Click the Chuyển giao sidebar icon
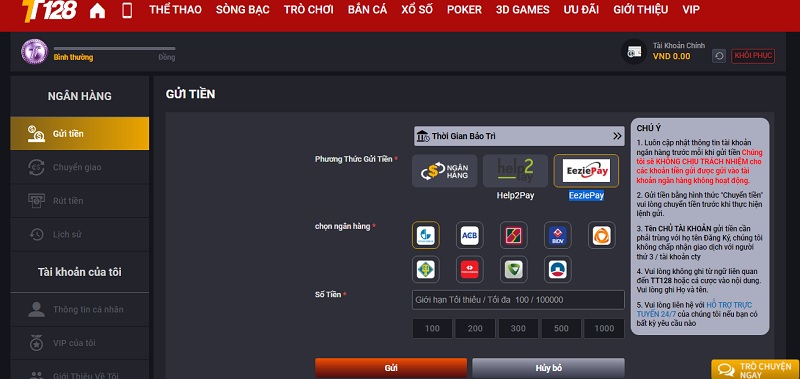The height and width of the screenshot is (379, 800). tap(36, 167)
